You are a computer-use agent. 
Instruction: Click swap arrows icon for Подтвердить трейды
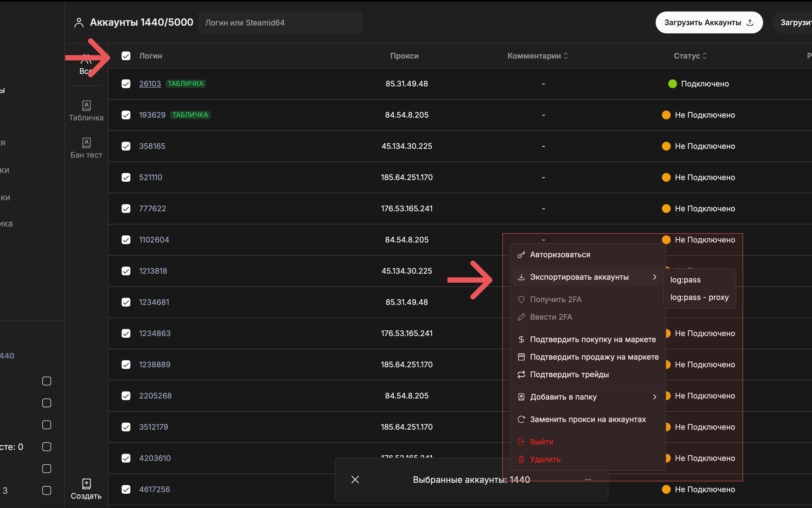coord(521,374)
